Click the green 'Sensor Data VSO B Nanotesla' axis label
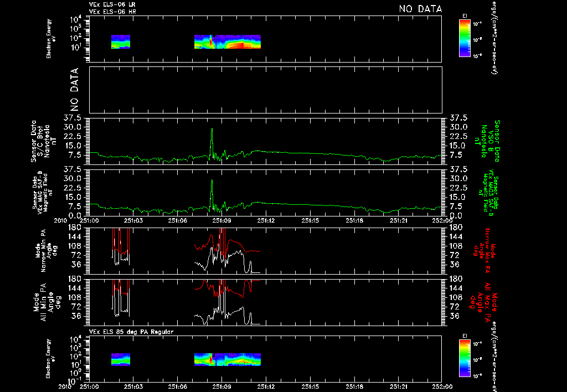 (x=487, y=141)
